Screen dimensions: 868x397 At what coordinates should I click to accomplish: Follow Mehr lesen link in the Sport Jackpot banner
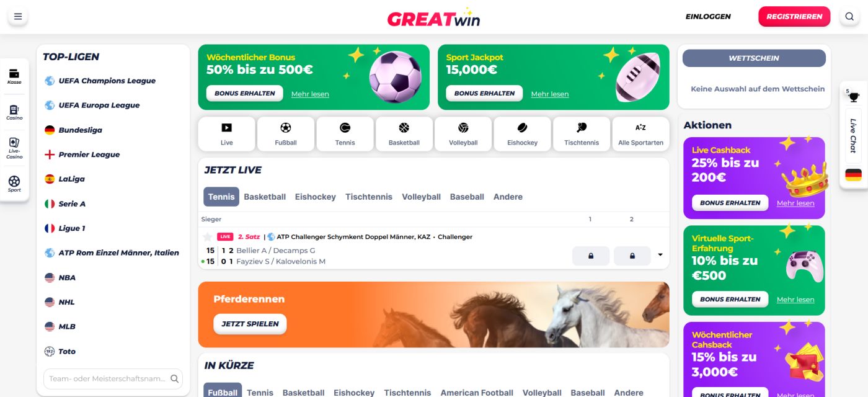550,94
